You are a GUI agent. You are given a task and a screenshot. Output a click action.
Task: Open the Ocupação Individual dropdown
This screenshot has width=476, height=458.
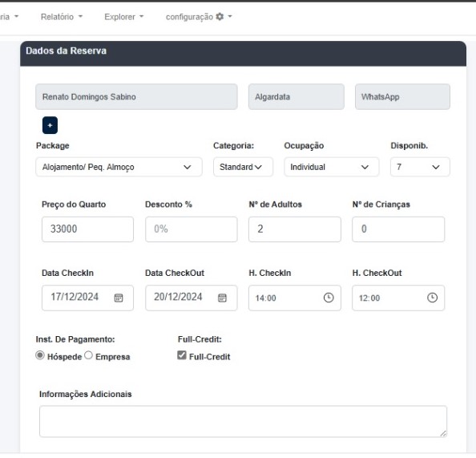pos(332,167)
